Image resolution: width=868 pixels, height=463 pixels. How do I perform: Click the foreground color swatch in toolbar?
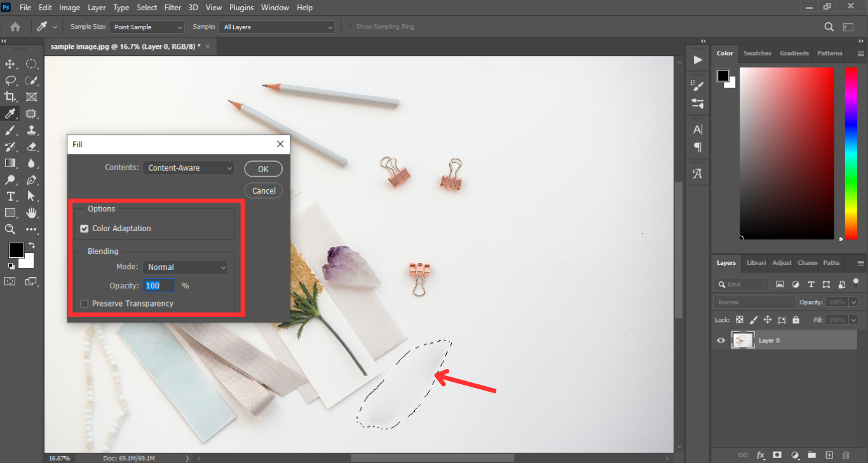(x=15, y=250)
